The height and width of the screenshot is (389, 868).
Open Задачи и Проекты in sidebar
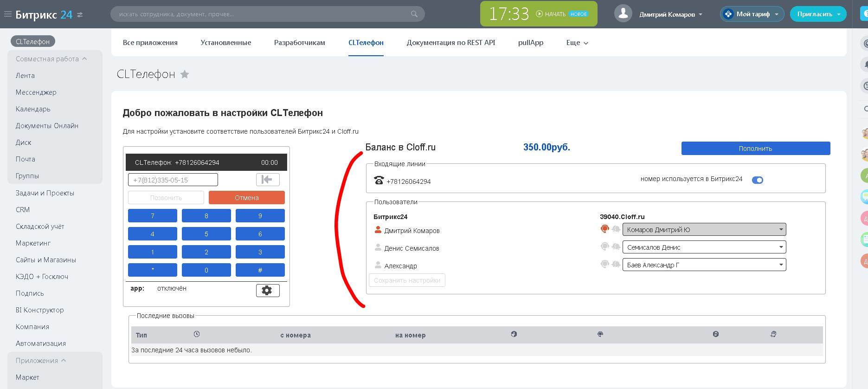pyautogui.click(x=45, y=193)
